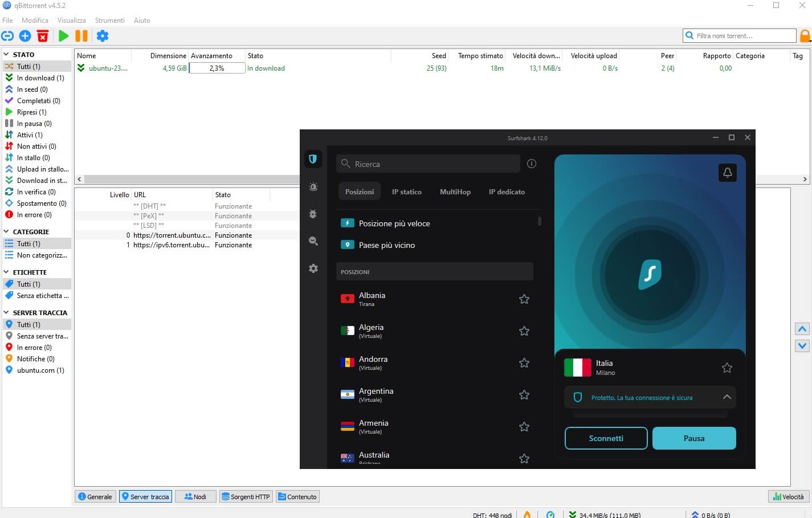This screenshot has width=812, height=518.
Task: Filter by Completati (0) status
Action: [x=36, y=101]
